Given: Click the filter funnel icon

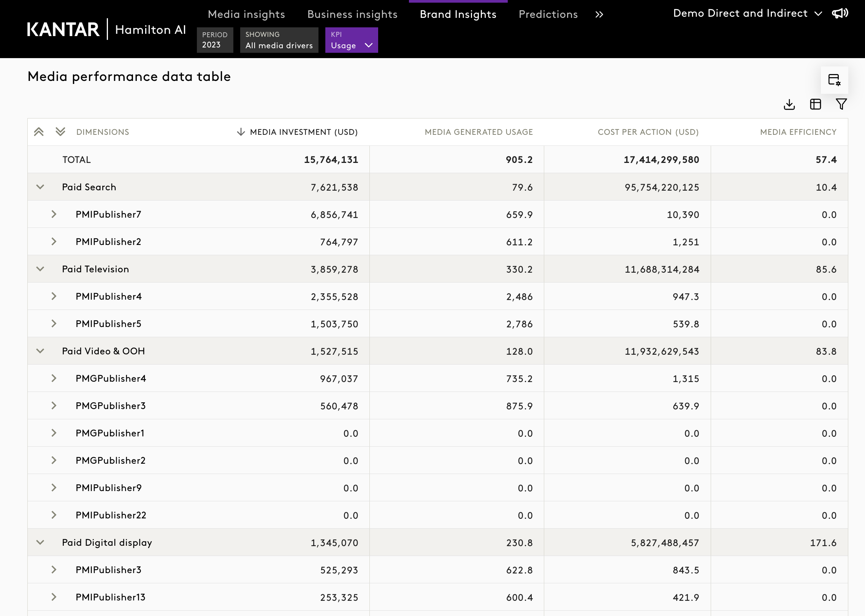Looking at the screenshot, I should tap(841, 104).
